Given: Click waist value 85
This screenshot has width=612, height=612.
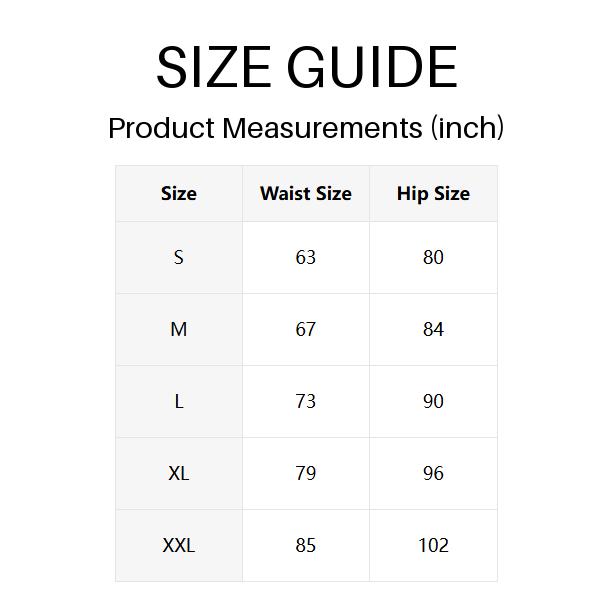Looking at the screenshot, I should click(x=306, y=546).
